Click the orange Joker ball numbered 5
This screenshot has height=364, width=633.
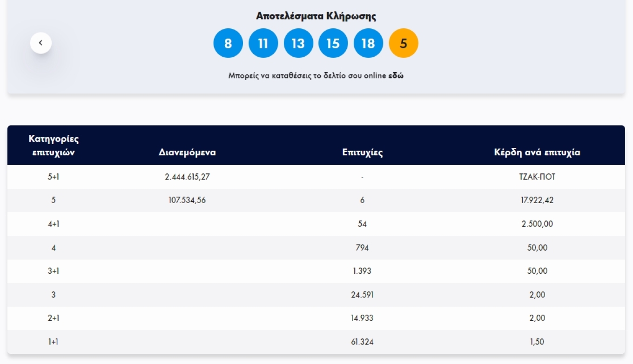point(404,43)
